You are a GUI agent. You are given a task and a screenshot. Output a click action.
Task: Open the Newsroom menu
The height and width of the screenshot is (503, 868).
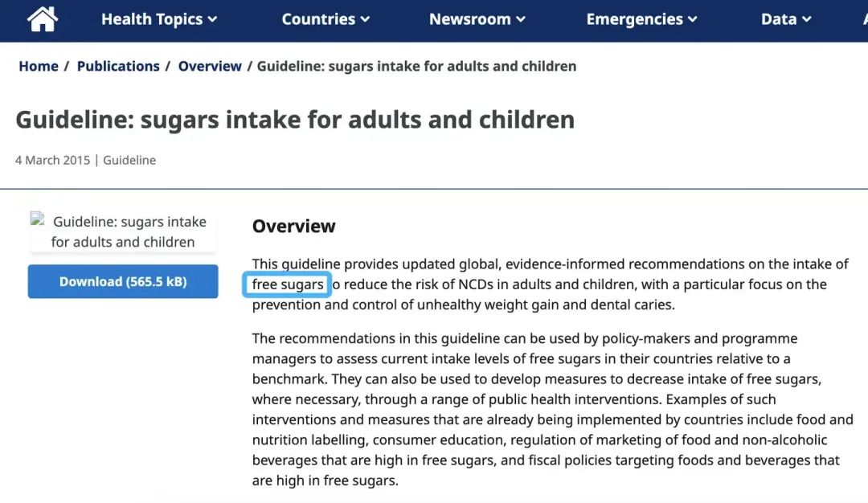tap(477, 19)
